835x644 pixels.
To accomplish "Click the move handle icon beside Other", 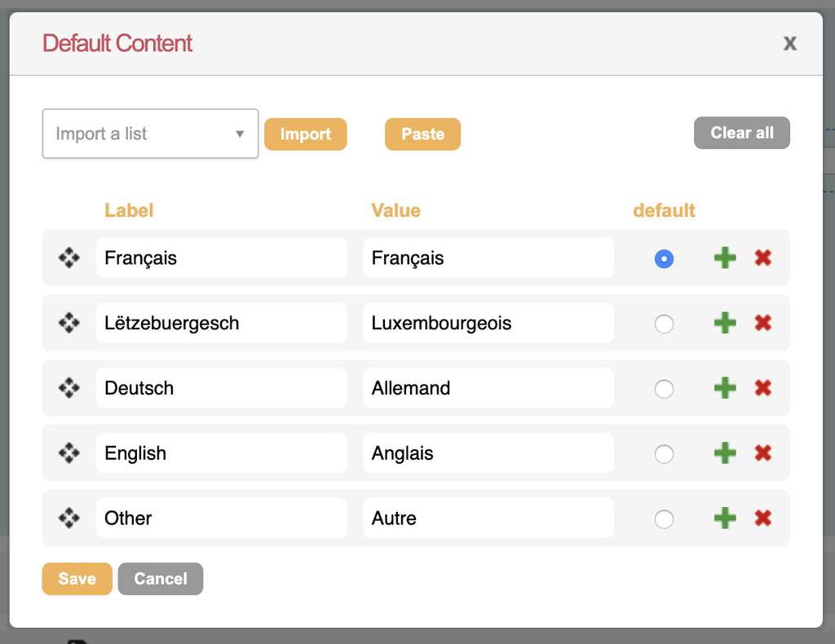I will [69, 518].
